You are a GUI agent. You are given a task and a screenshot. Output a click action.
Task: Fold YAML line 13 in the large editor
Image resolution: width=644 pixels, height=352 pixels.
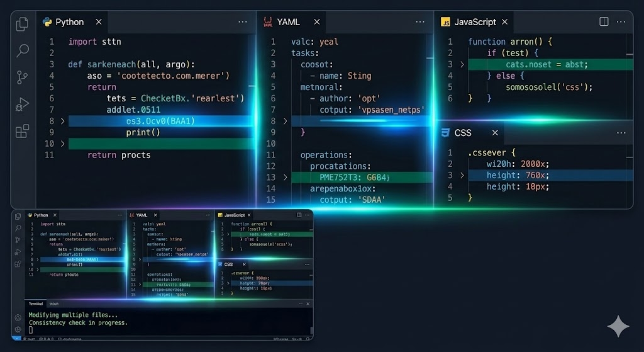(x=285, y=177)
